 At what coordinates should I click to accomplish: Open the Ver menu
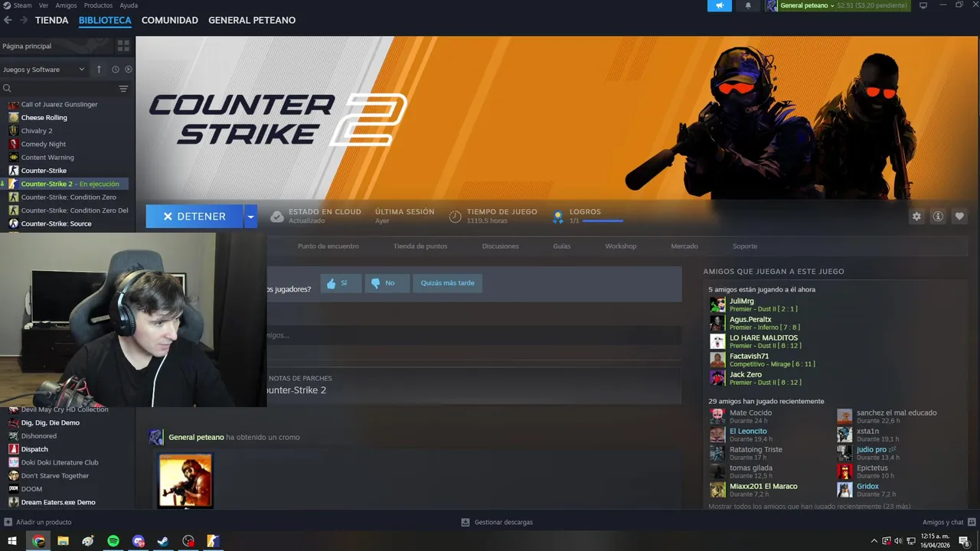[44, 5]
